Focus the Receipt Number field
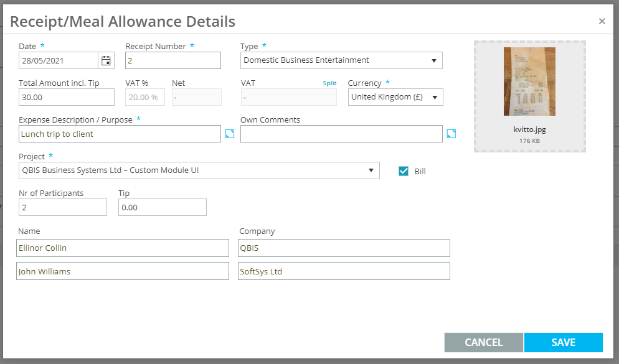619x364 pixels. click(x=173, y=60)
